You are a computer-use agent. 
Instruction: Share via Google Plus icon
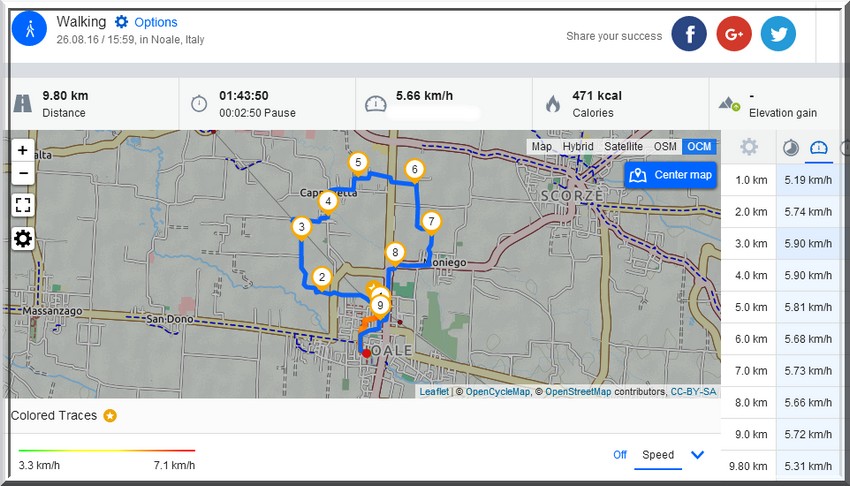pos(733,34)
